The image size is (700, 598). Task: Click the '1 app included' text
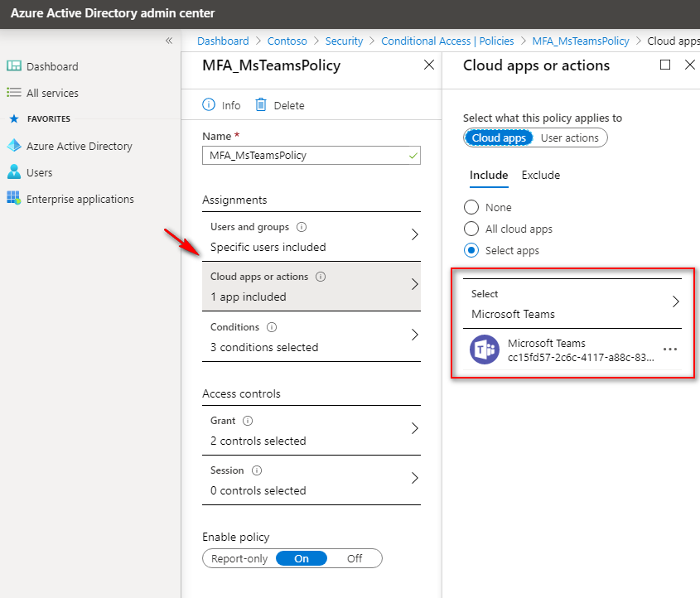point(249,297)
